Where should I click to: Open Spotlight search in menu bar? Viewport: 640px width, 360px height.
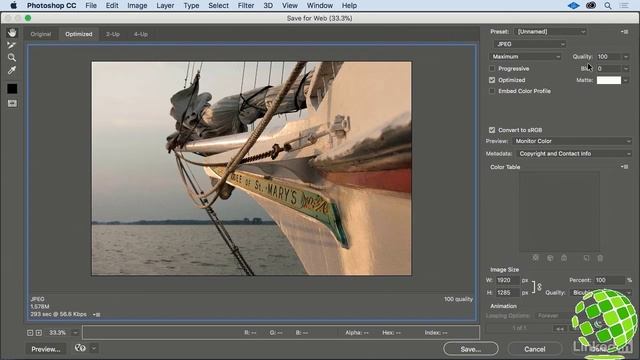pos(608,5)
